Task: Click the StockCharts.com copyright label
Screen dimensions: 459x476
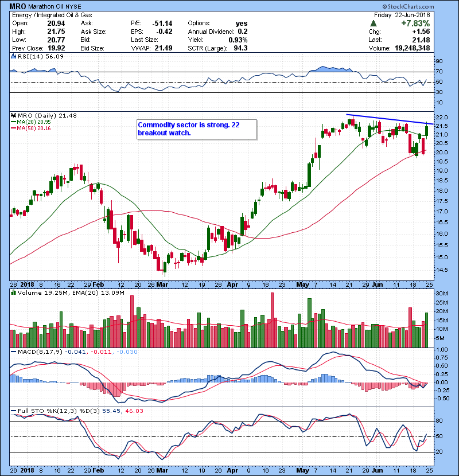Action: coord(408,6)
